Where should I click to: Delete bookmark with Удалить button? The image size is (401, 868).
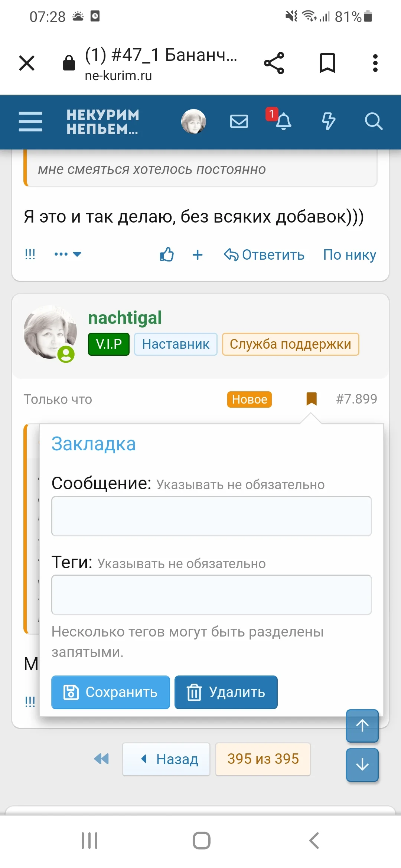tap(226, 692)
